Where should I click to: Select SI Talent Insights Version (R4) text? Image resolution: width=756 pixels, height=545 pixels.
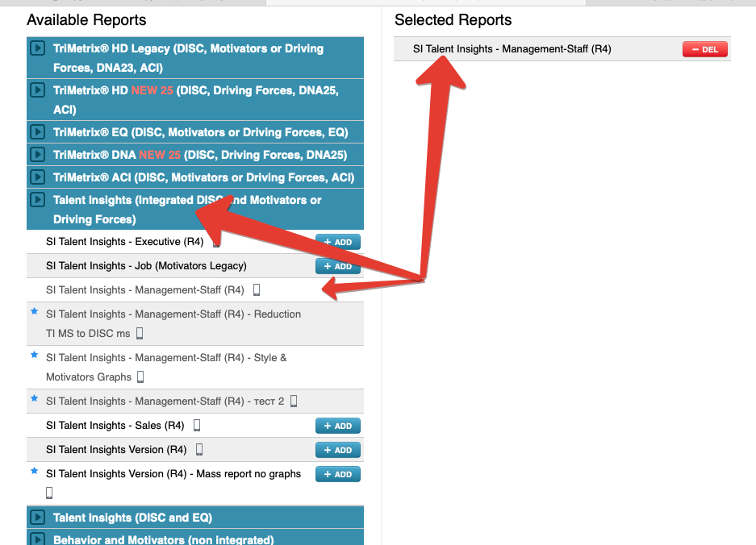click(x=116, y=449)
